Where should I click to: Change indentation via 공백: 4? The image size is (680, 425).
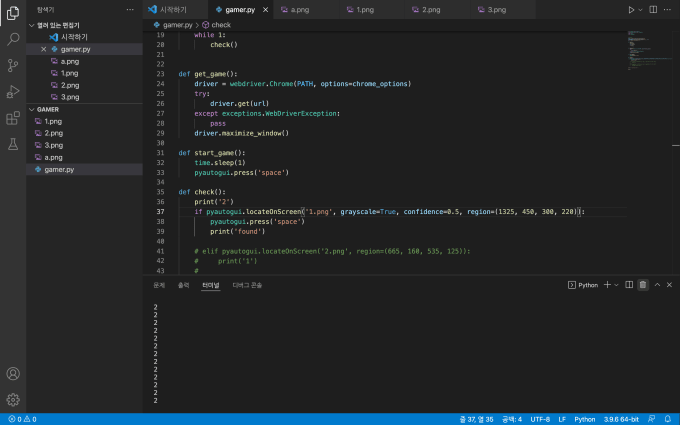512,419
